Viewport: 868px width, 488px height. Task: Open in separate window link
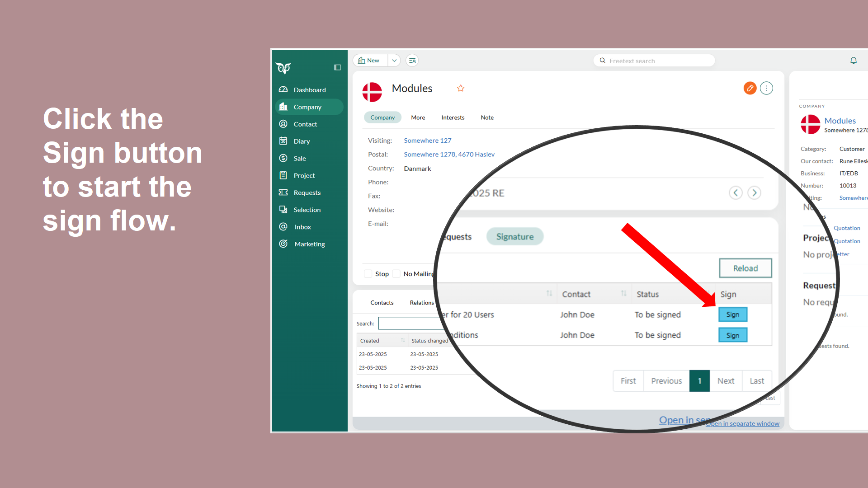click(x=743, y=423)
